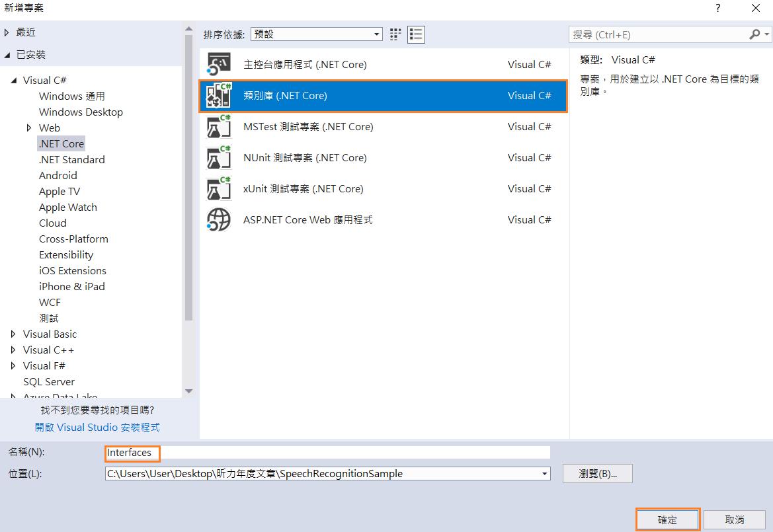The width and height of the screenshot is (773, 532).
Task: Open the 排序依據 sort dropdown
Action: point(317,34)
